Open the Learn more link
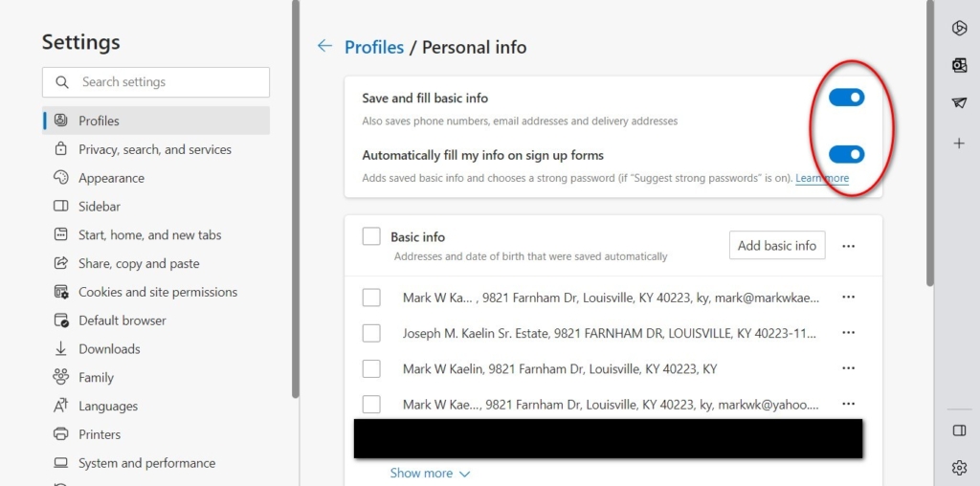 click(x=822, y=179)
